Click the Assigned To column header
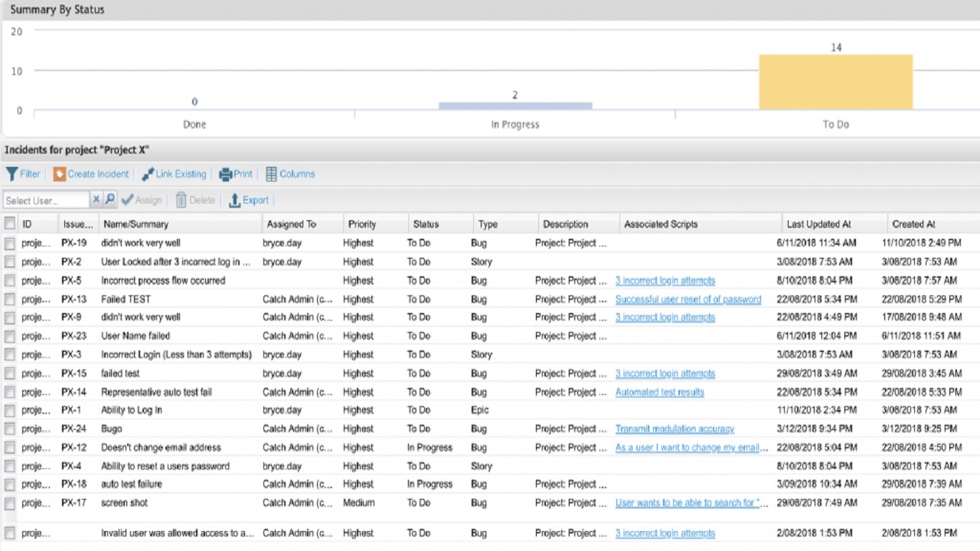This screenshot has height=551, width=980. tap(290, 224)
